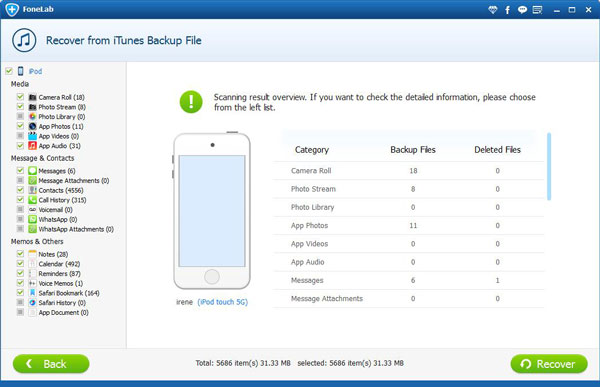The width and height of the screenshot is (600, 387).
Task: Uncheck the Safari Bookmark checkbox
Action: pos(20,292)
